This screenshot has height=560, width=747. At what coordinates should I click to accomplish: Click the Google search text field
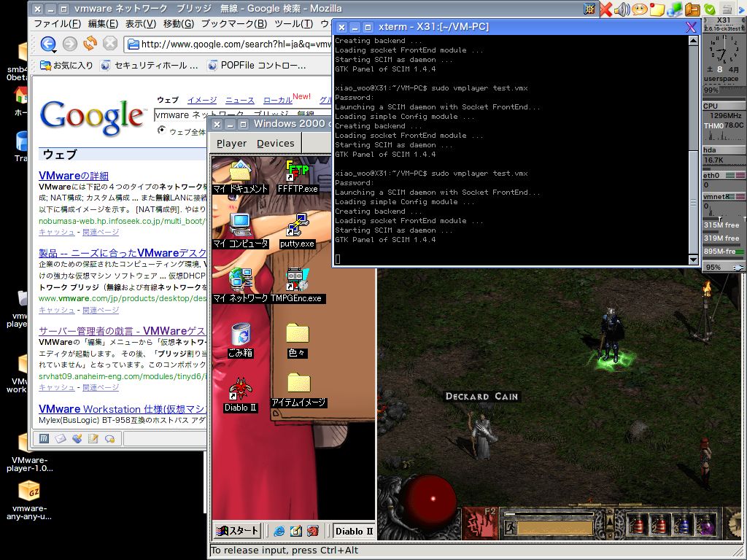180,115
